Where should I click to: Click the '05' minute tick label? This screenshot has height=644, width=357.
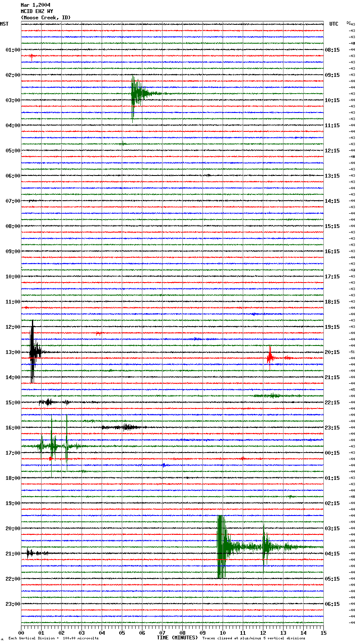pyautogui.click(x=122, y=633)
